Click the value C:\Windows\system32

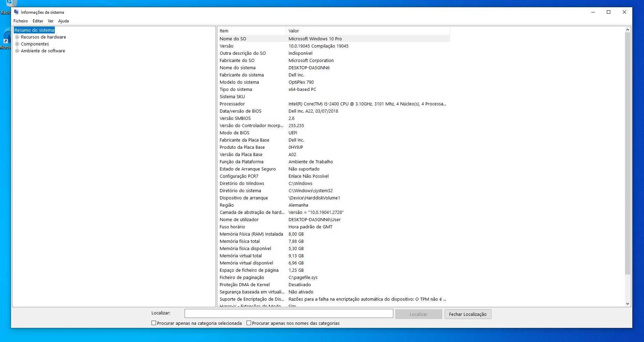click(311, 191)
